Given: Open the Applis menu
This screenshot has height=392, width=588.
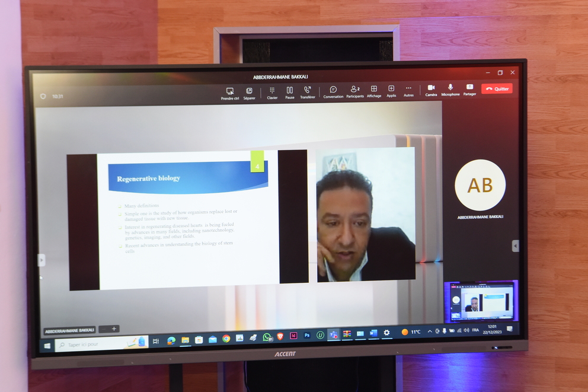Looking at the screenshot, I should (391, 89).
